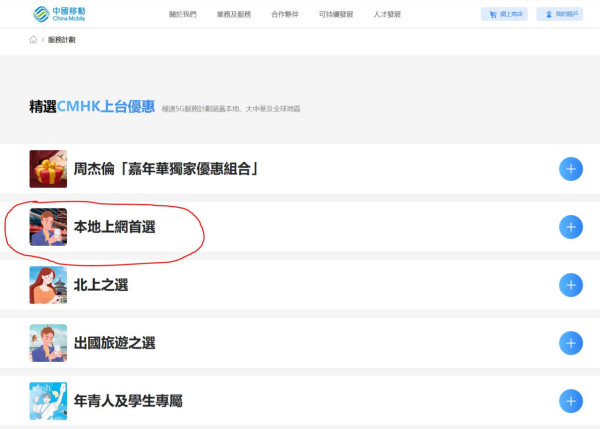Expand 本地上網首選 plus button
Screen dimensions: 600x429
[x=571, y=227]
